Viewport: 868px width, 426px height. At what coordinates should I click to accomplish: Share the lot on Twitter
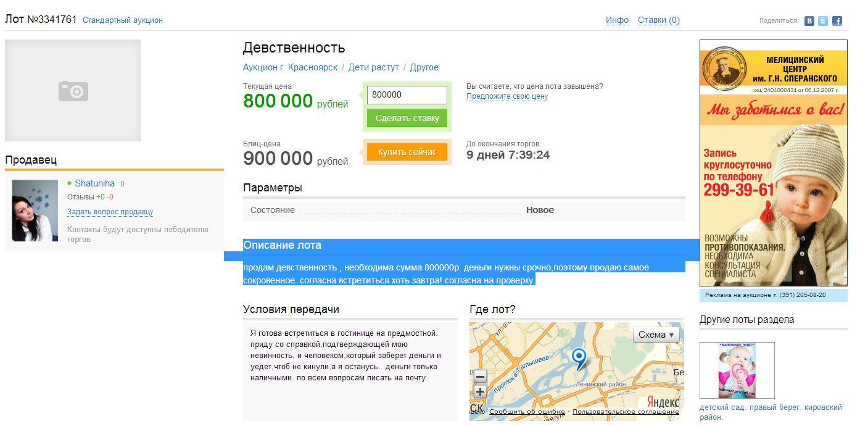point(823,21)
